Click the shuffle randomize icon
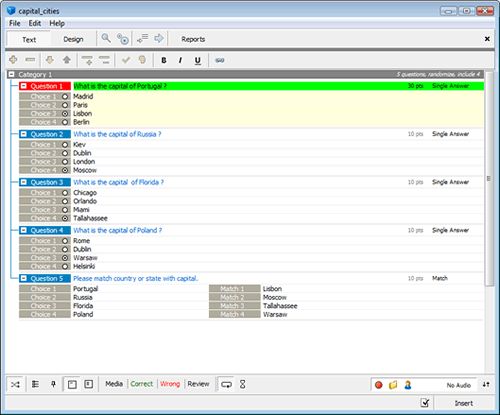 [15, 384]
